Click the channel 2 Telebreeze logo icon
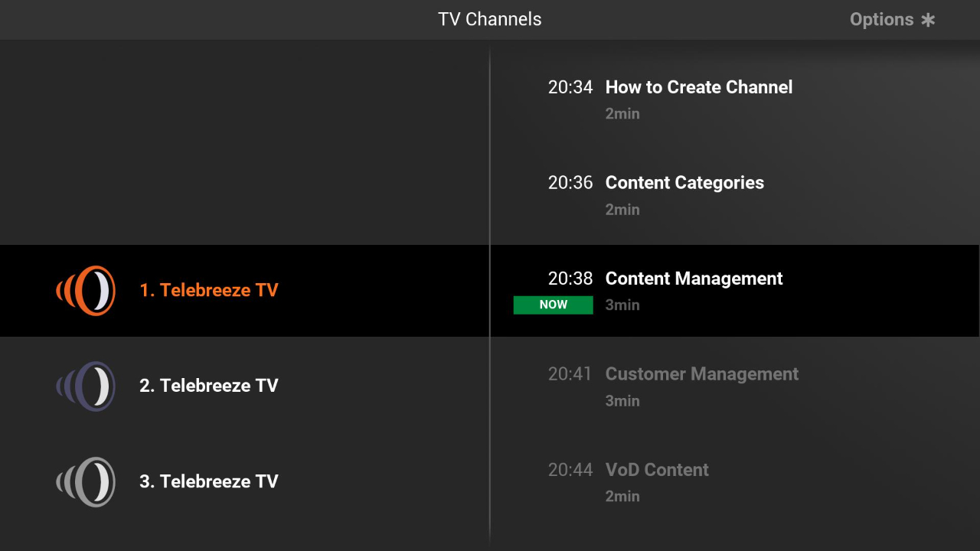 (86, 386)
